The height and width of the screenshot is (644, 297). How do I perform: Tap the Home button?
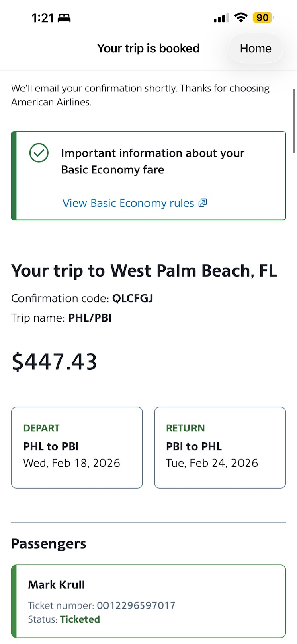[256, 48]
